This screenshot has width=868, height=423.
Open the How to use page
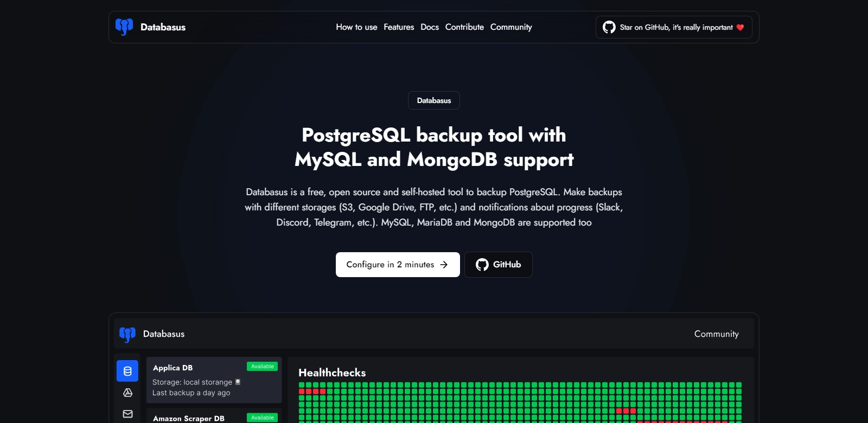356,27
